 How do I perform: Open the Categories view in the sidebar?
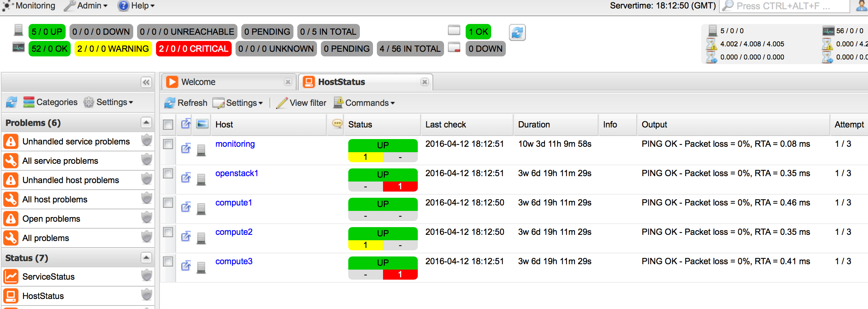coord(50,102)
